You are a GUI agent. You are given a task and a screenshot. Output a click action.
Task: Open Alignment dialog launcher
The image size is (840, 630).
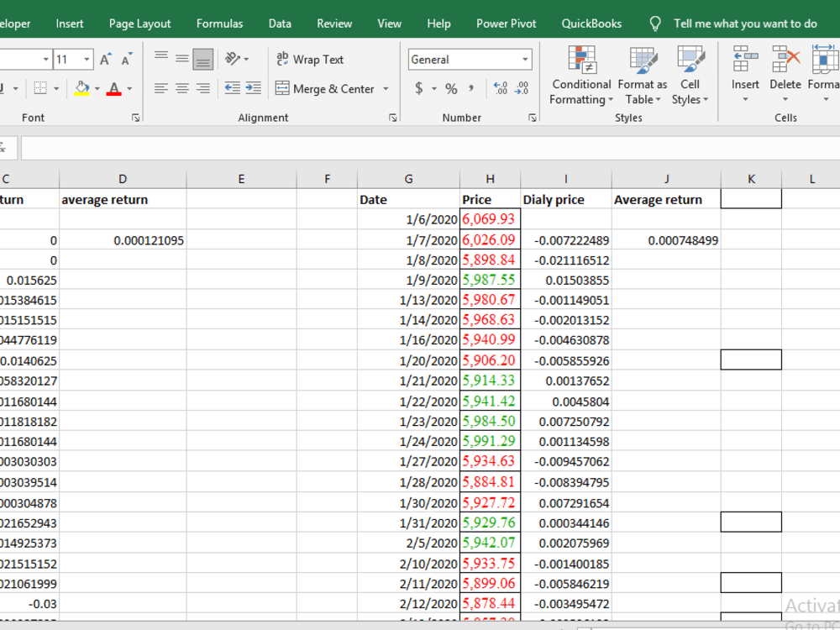click(x=392, y=118)
